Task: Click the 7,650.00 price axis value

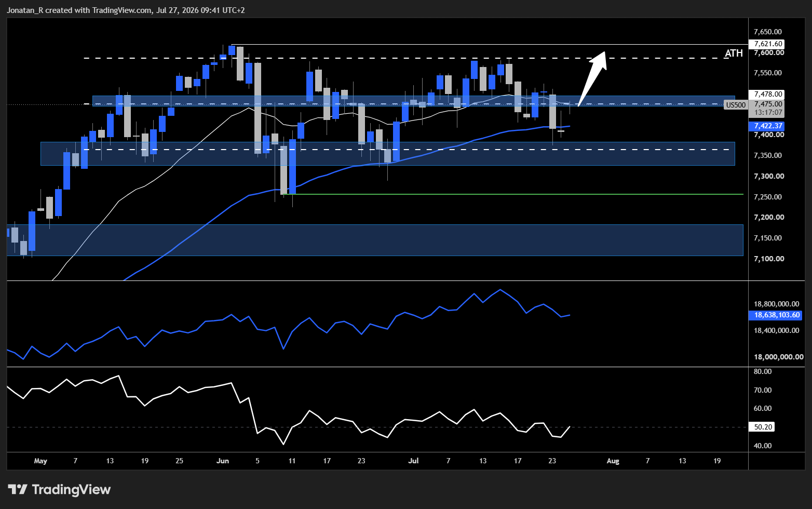Action: click(769, 32)
